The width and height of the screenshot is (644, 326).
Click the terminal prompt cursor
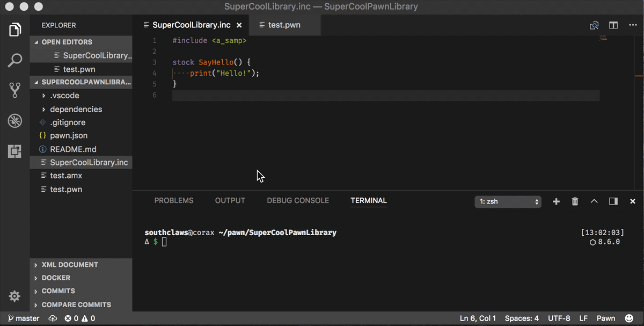164,242
